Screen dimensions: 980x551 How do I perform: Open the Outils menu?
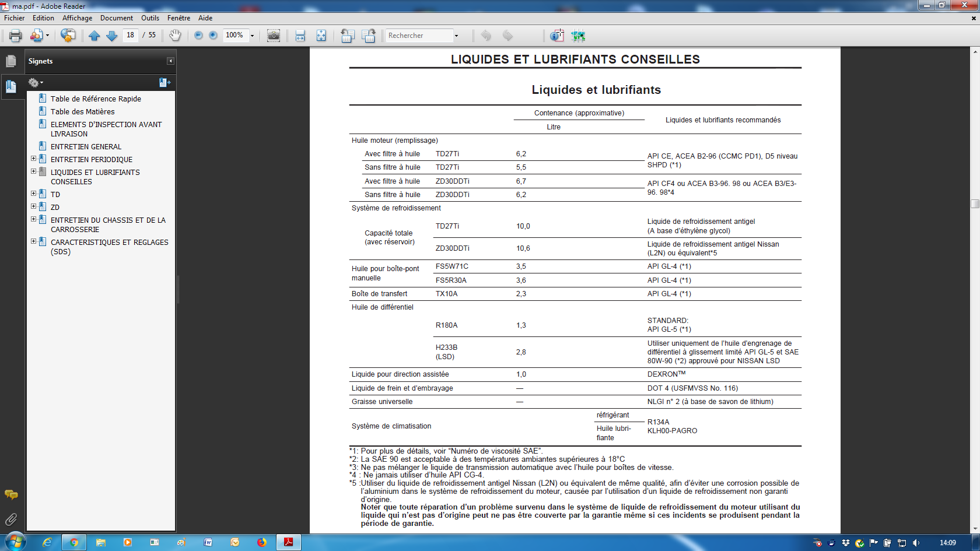tap(150, 18)
